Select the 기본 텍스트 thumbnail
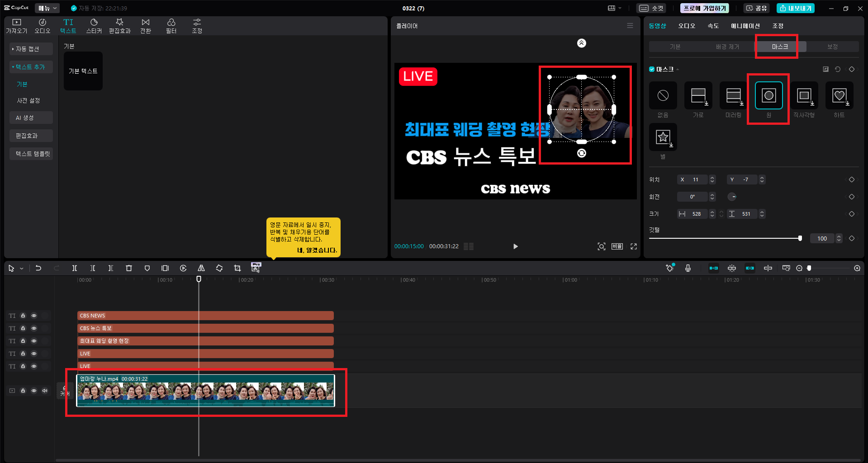The width and height of the screenshot is (868, 463). click(83, 71)
